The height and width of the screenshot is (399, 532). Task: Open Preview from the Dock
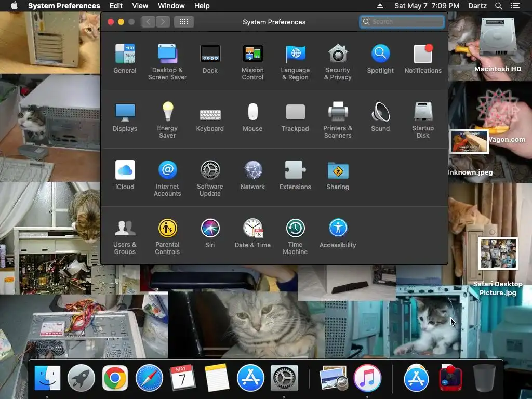334,378
